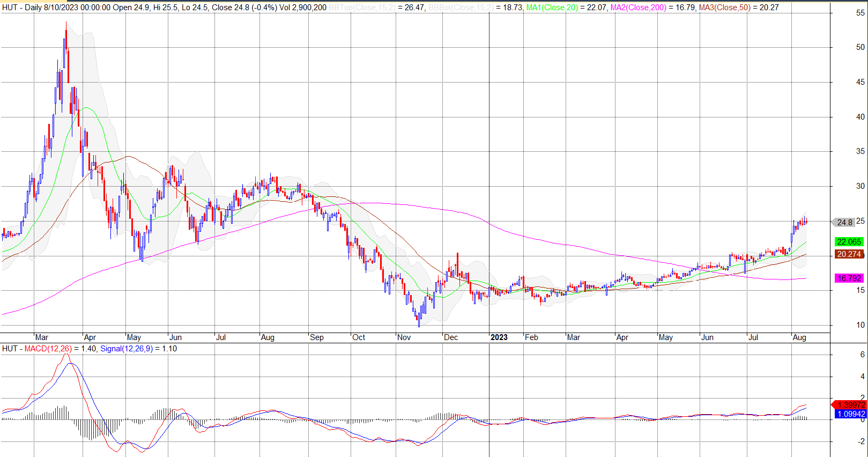
Task: Click the Dec label on the time axis
Action: 451,337
